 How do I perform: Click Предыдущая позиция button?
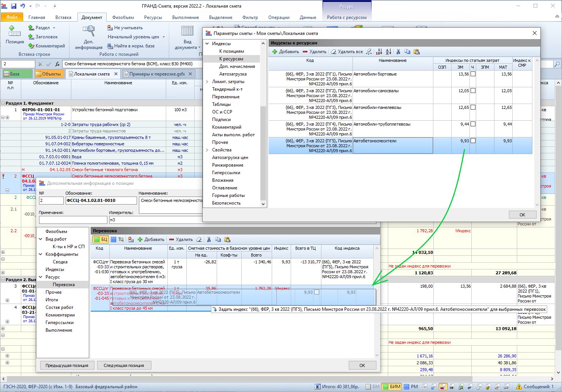point(67,365)
